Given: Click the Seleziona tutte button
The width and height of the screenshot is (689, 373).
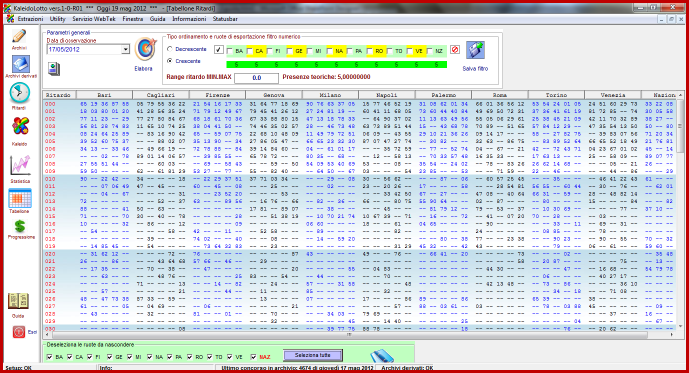Looking at the screenshot, I should [312, 355].
